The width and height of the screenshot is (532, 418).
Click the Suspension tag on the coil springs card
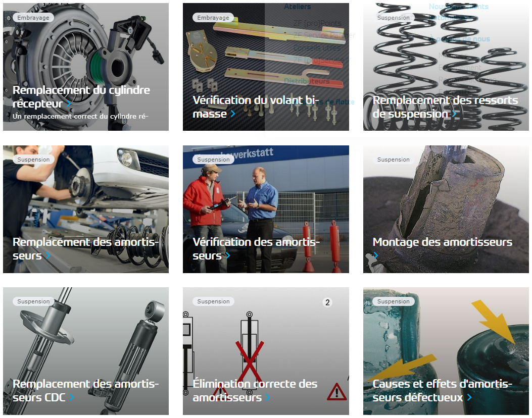pos(393,18)
